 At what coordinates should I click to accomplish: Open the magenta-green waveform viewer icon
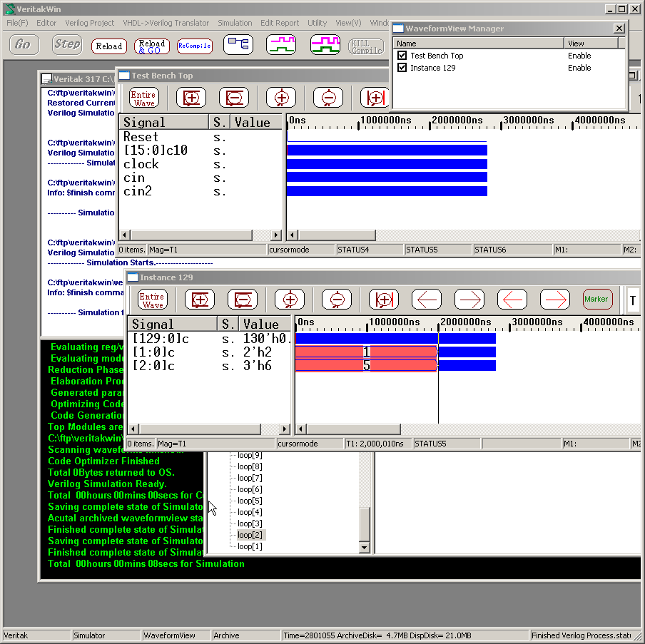[x=281, y=44]
